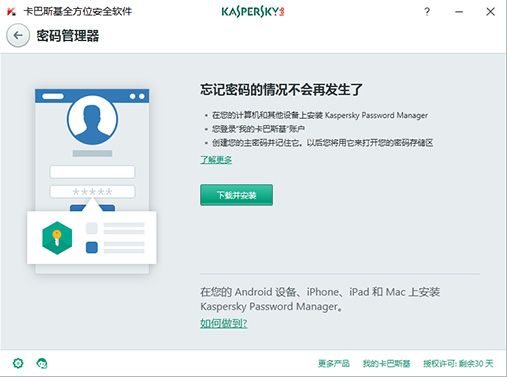Screen dimensions: 507x377
Task: Click the green hexagon key icon
Action: point(57,238)
